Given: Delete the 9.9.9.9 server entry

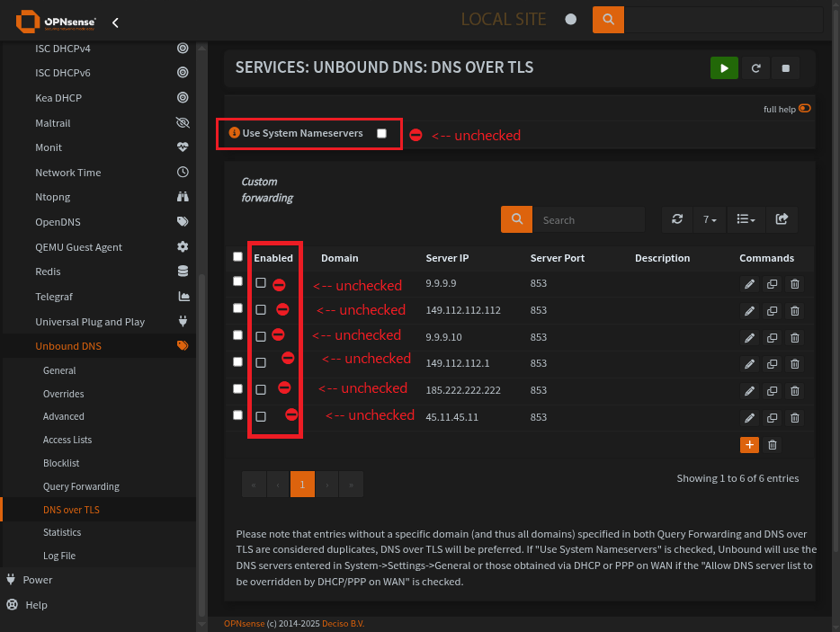Looking at the screenshot, I should (x=795, y=284).
